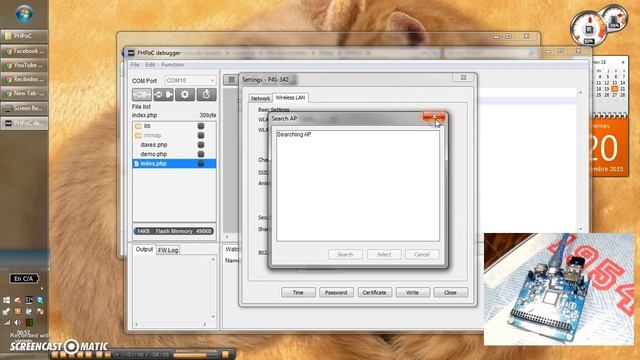Click the lib folder icon
This screenshot has width=640, height=360.
(138, 126)
